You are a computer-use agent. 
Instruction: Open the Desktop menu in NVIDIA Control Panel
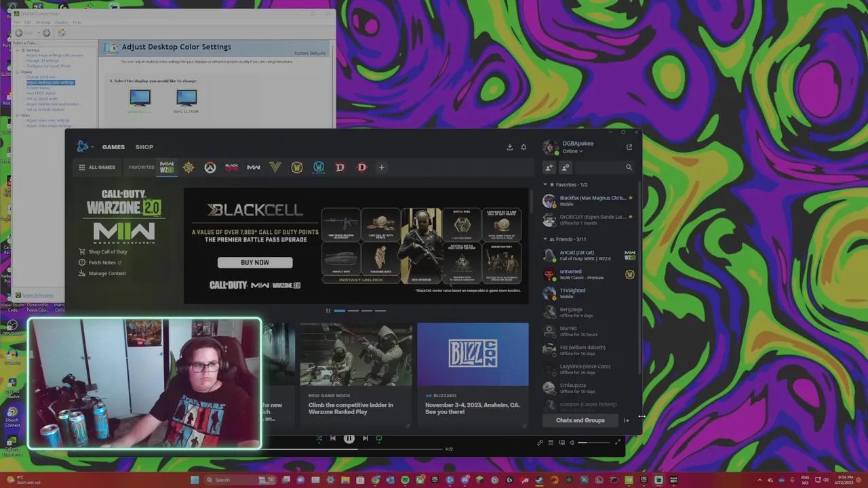43,22
